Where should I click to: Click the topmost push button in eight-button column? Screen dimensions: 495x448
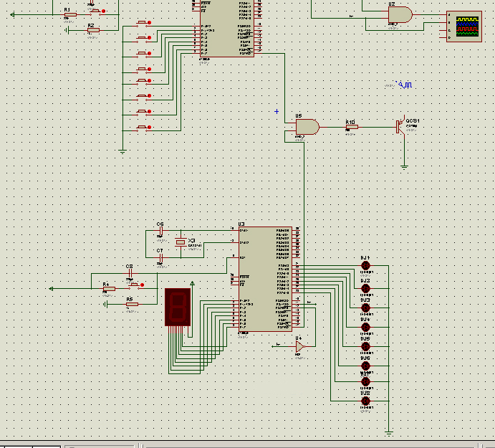tap(143, 23)
